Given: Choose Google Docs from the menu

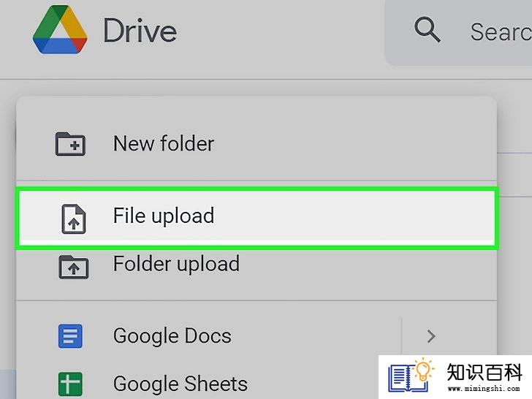Looking at the screenshot, I should pyautogui.click(x=208, y=336).
